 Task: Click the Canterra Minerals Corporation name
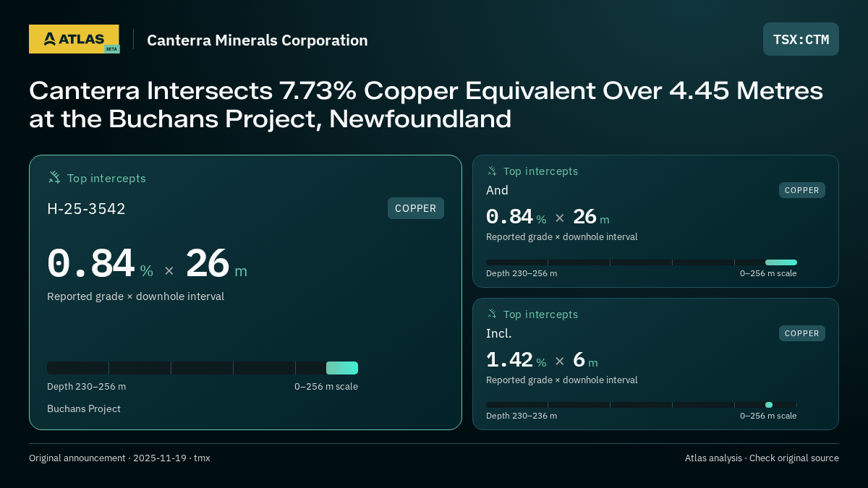click(x=258, y=40)
